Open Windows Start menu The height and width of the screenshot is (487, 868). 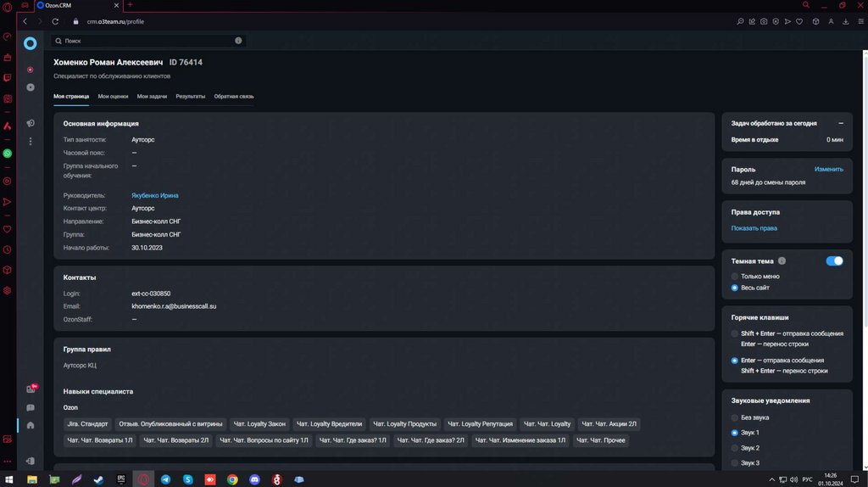pyautogui.click(x=8, y=479)
